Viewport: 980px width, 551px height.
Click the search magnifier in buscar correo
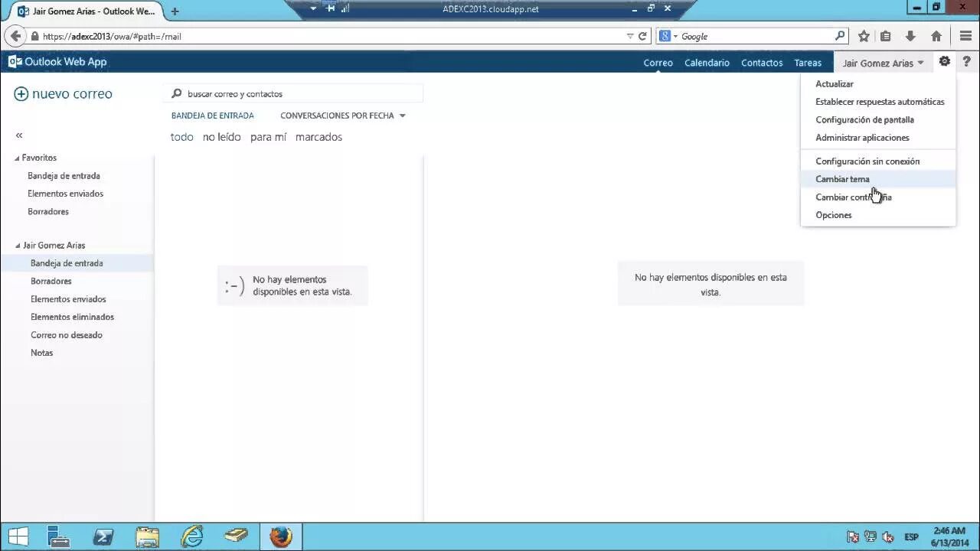point(177,93)
